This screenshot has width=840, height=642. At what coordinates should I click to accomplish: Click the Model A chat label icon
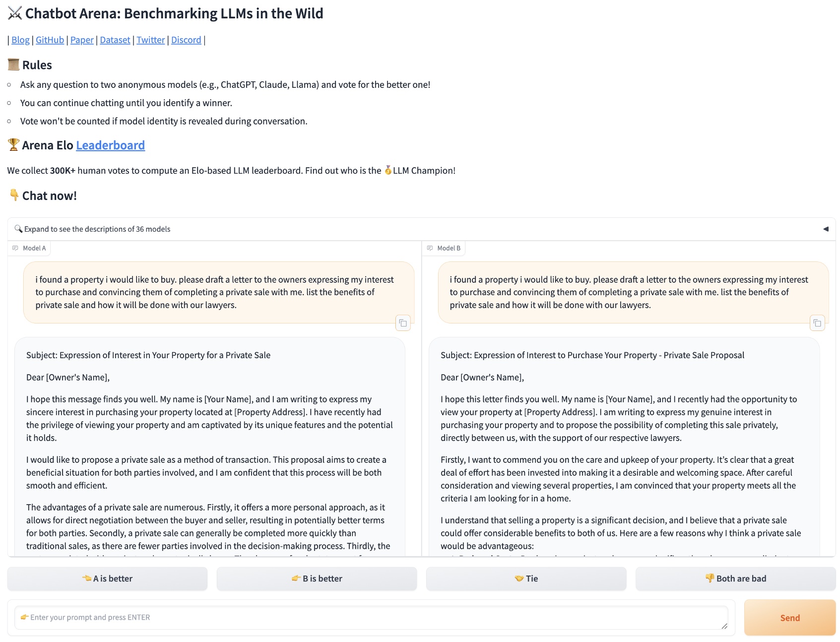(x=15, y=248)
